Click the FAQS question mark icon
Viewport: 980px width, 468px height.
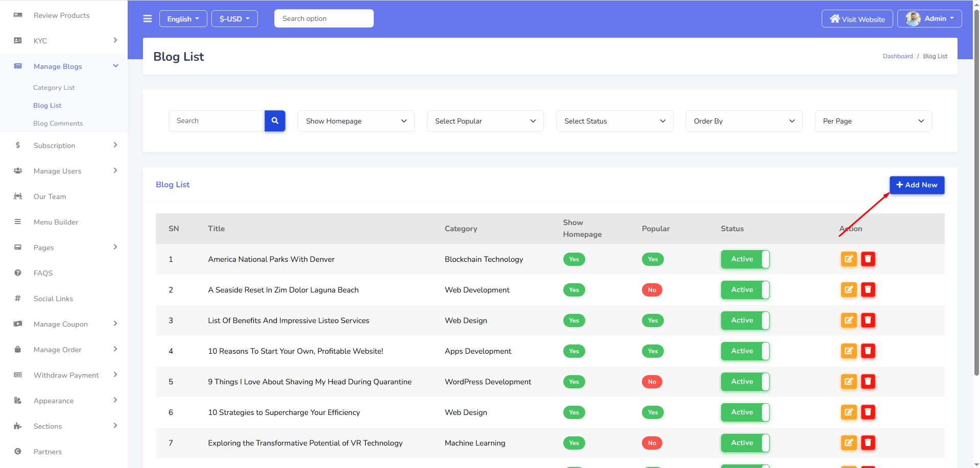pos(18,273)
